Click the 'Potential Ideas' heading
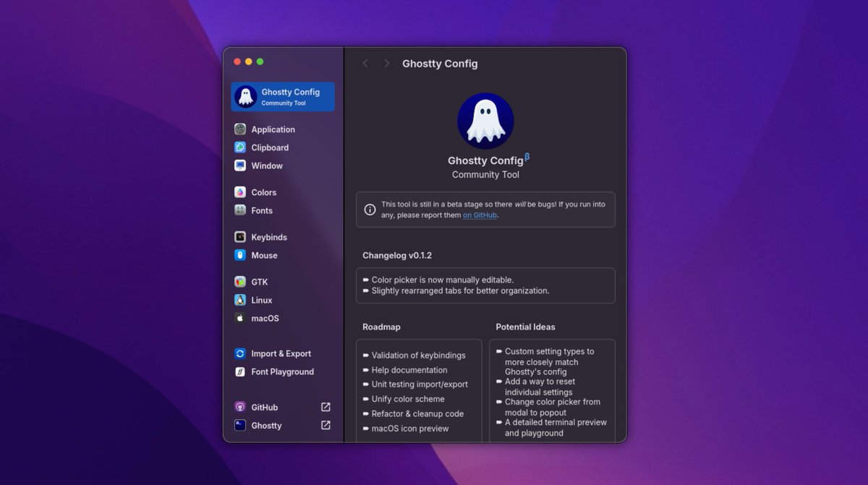Image resolution: width=868 pixels, height=485 pixels. click(525, 327)
